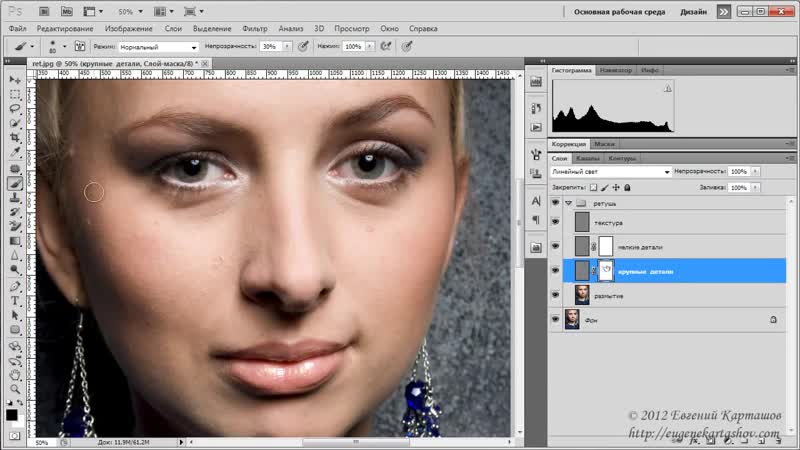This screenshot has height=450, width=800.
Task: Switch to the Маски tab
Action: point(604,144)
